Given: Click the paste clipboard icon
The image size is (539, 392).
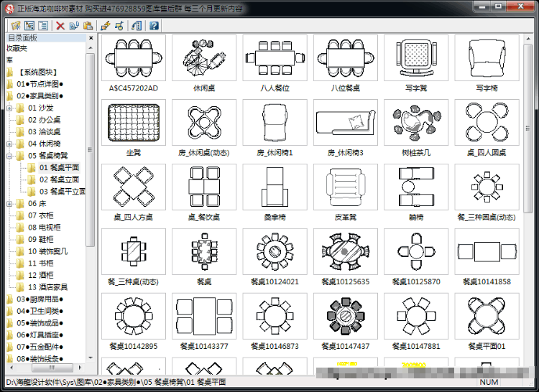Looking at the screenshot, I should pos(88,25).
